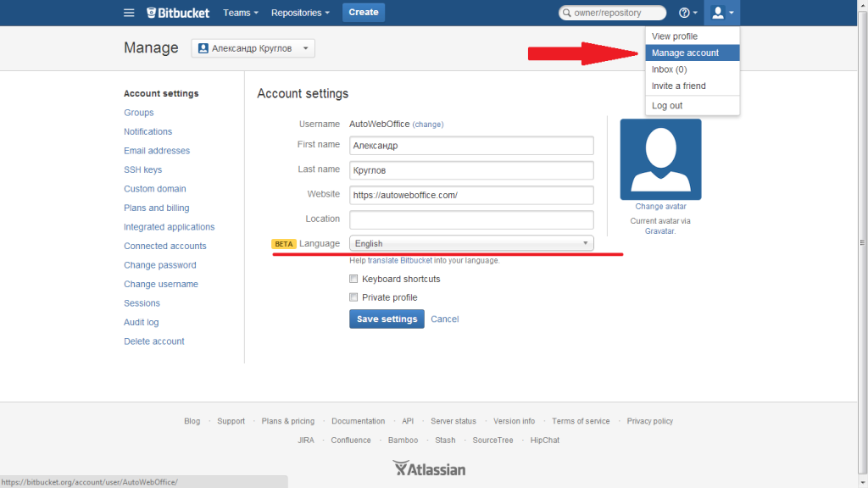Open Connected accounts in sidebar
The height and width of the screenshot is (488, 868).
point(165,247)
